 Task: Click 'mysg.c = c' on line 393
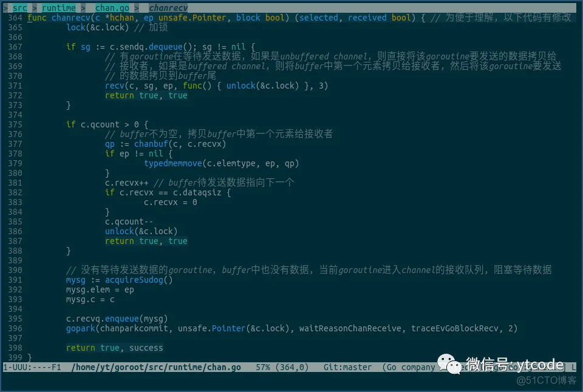[x=90, y=300]
